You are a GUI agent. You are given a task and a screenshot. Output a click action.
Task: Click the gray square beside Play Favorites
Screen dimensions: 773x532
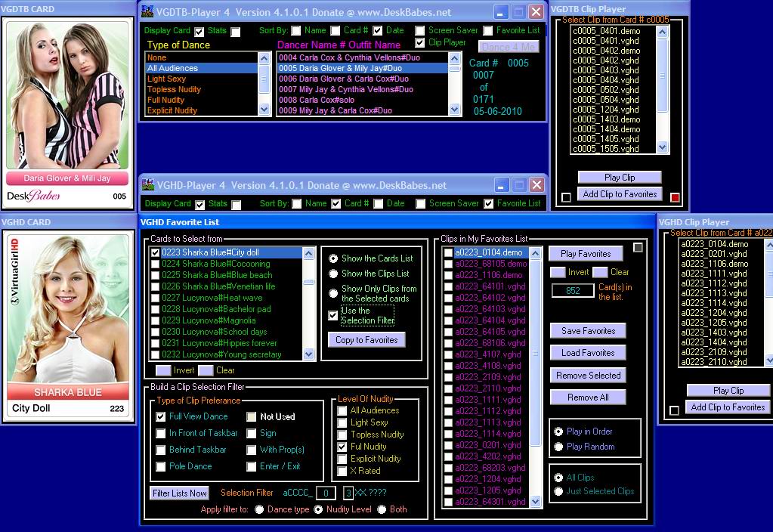coord(638,248)
